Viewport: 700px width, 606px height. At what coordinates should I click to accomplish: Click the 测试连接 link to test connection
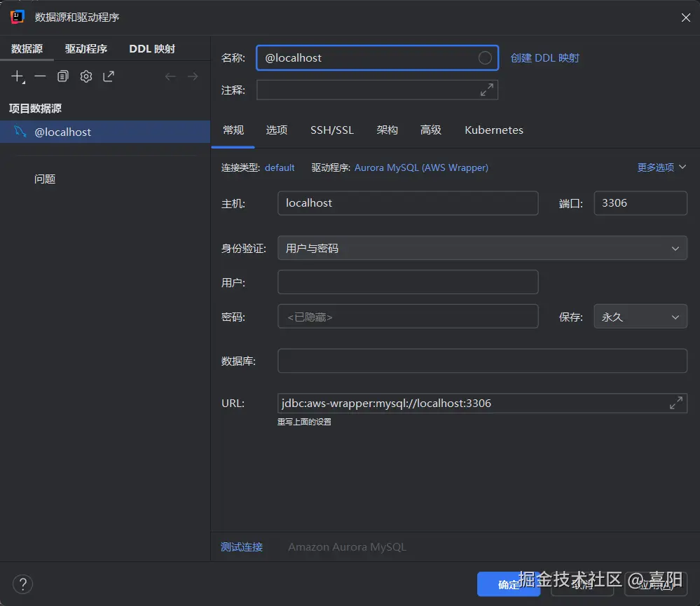point(242,546)
